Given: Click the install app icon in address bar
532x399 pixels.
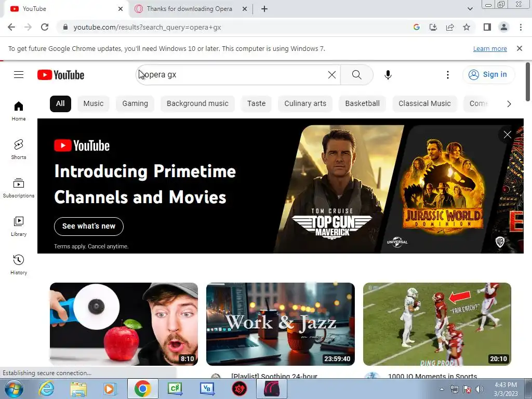Looking at the screenshot, I should pos(433,27).
